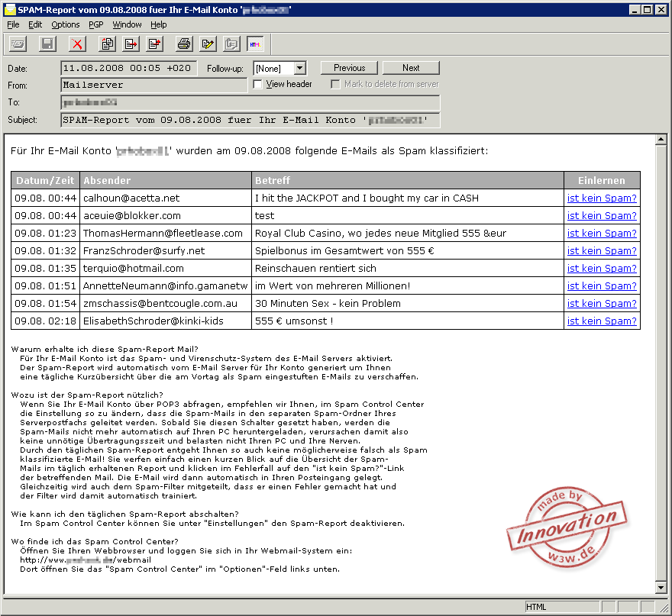Click sender zmschassis@bentcougle.com.au

pos(160,303)
